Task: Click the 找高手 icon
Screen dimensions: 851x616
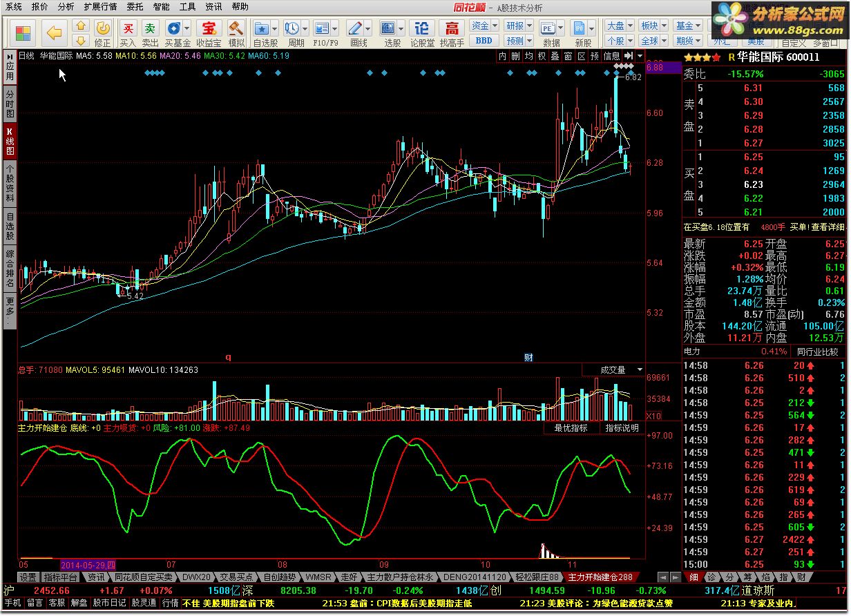Action: (452, 28)
